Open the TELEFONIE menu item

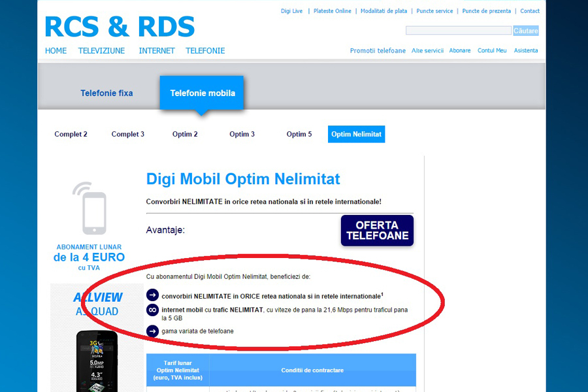pos(205,51)
